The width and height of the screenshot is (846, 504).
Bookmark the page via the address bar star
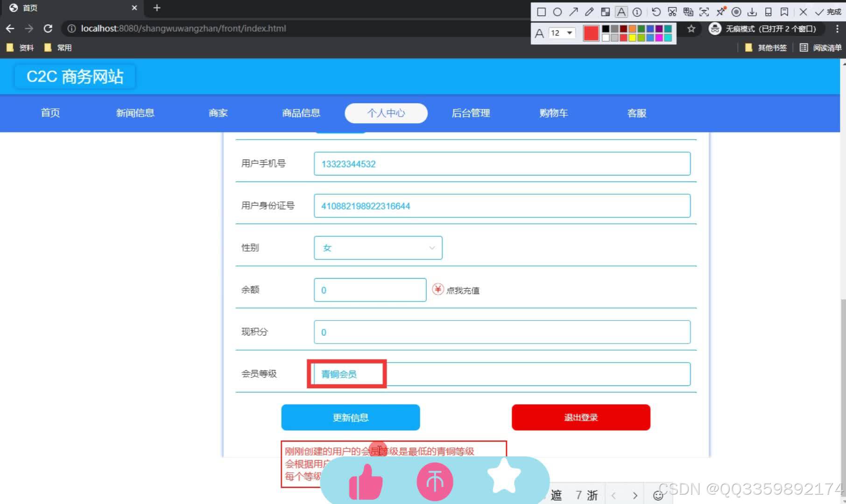pos(691,28)
